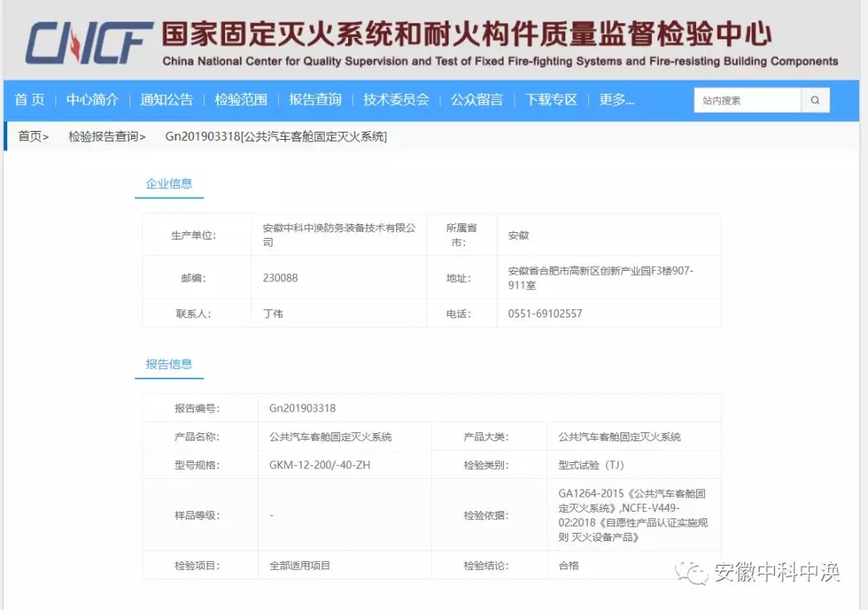Click model spec GKM-12-200/-40-ZH cell

(320, 465)
